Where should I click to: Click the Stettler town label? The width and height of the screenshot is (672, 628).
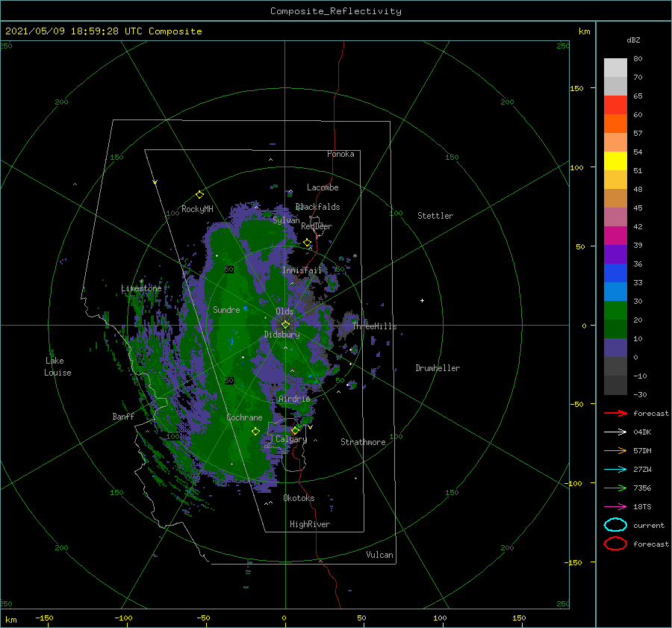pyautogui.click(x=435, y=216)
